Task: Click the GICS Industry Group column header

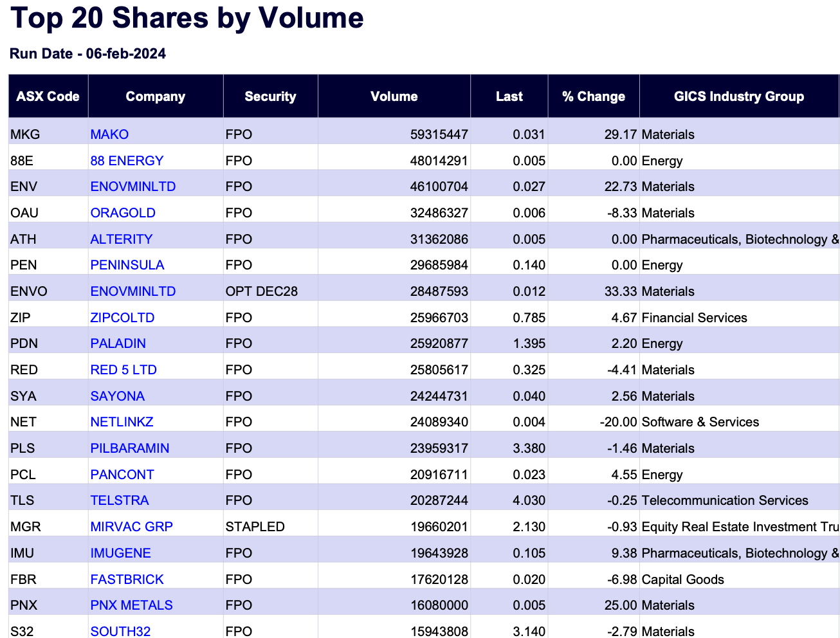Action: pos(739,96)
